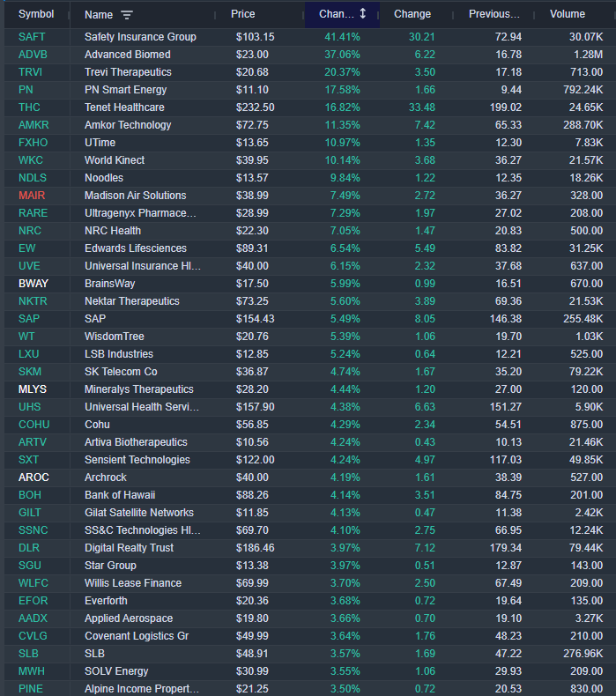The height and width of the screenshot is (696, 616).
Task: Open the SSNC ticker symbol
Action: (33, 530)
